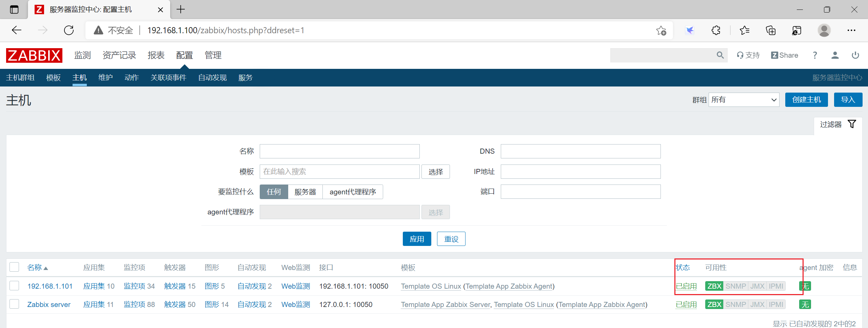Select all hosts header checkbox
Screen dimensions: 868x328
(14, 267)
